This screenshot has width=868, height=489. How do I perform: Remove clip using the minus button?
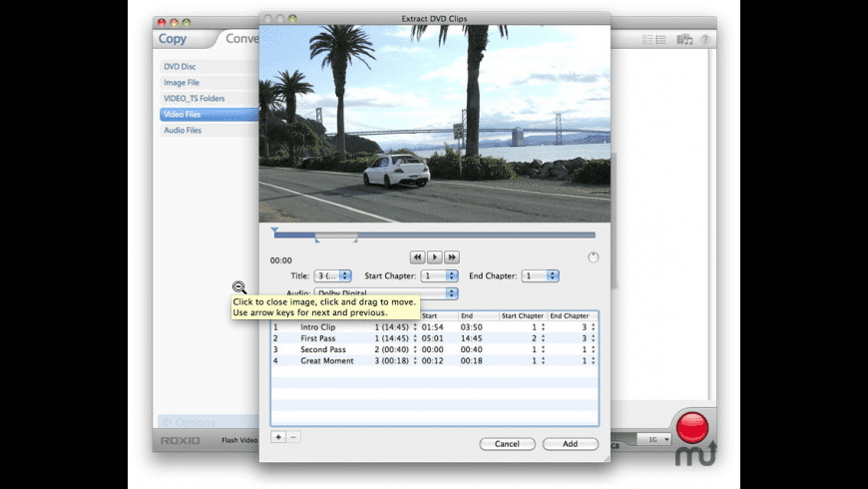coord(292,437)
